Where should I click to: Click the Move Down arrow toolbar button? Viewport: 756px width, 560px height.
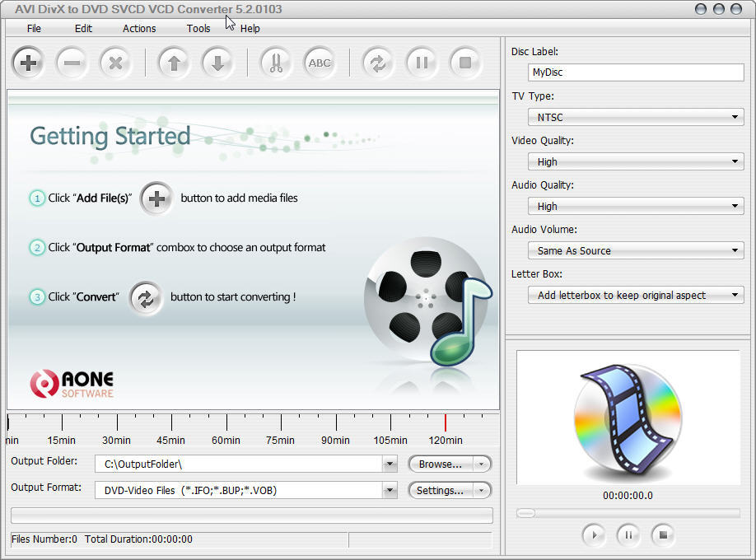[x=217, y=63]
